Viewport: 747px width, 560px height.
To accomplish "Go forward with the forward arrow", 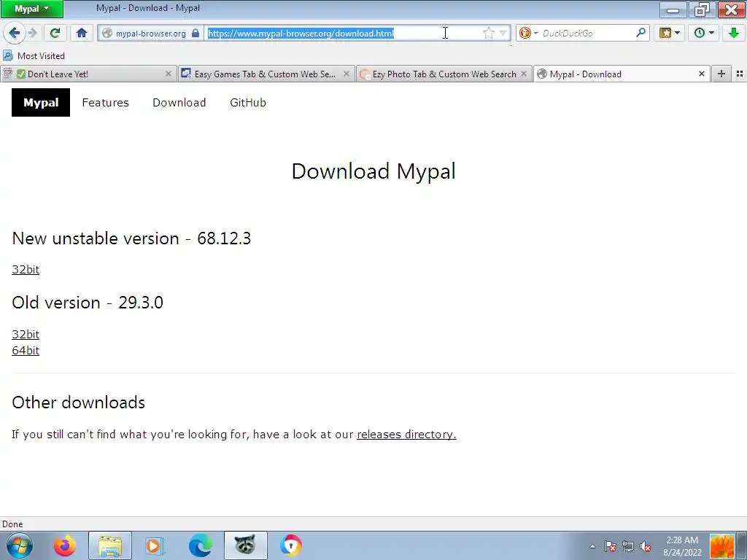I will 32,33.
